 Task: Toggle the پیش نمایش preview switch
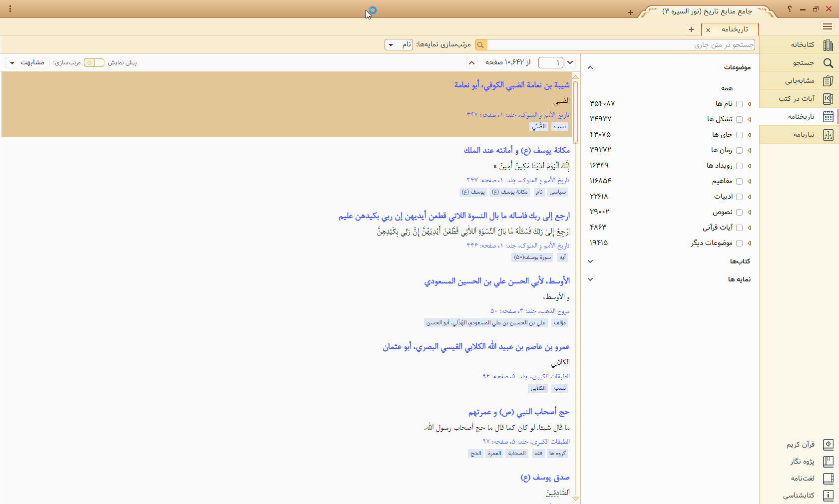(x=94, y=62)
